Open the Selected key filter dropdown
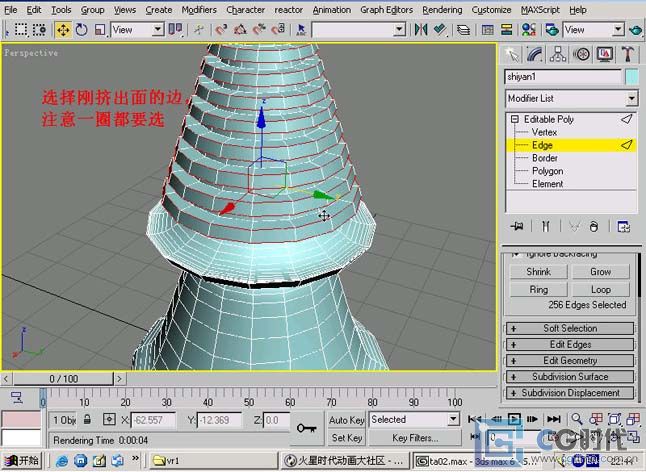The width and height of the screenshot is (646, 472). 453,420
